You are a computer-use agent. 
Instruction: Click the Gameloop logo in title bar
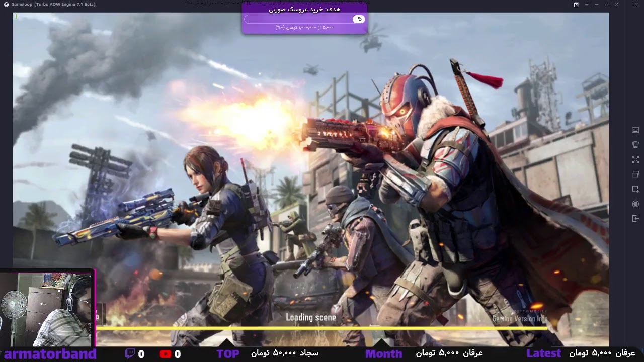pos(6,5)
